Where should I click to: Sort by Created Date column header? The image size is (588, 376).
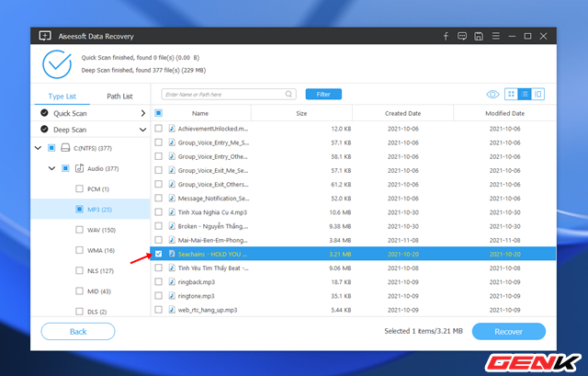pos(402,113)
